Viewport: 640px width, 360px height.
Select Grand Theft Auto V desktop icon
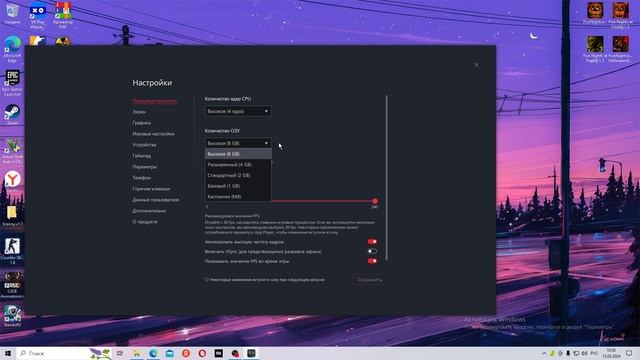click(x=12, y=151)
